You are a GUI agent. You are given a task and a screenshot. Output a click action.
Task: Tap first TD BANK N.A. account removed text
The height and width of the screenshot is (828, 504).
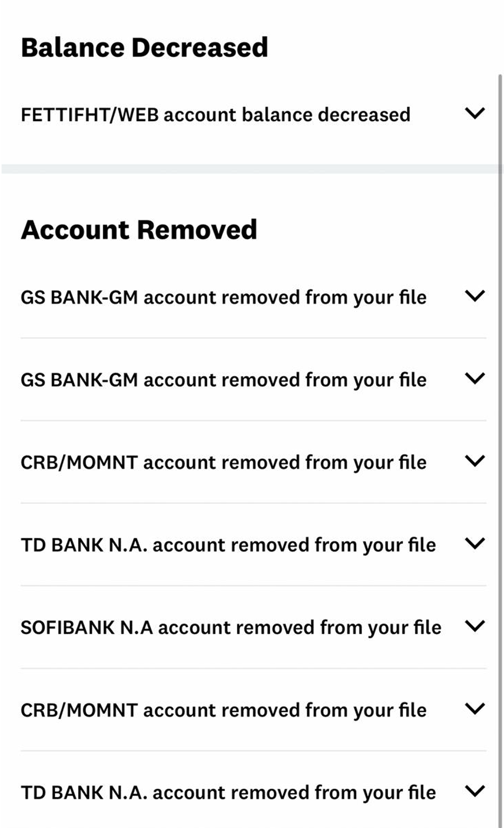click(x=228, y=545)
